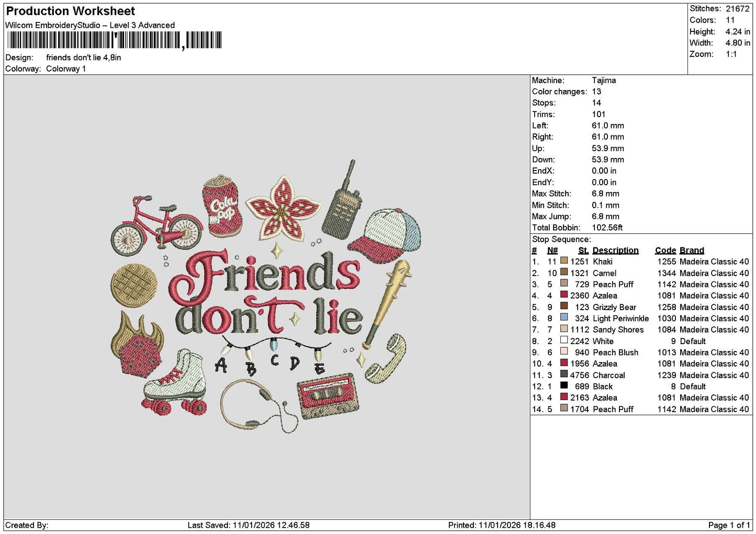Image resolution: width=756 pixels, height=534 pixels.
Task: Click stitch count 1704 in row 14
Action: point(580,409)
